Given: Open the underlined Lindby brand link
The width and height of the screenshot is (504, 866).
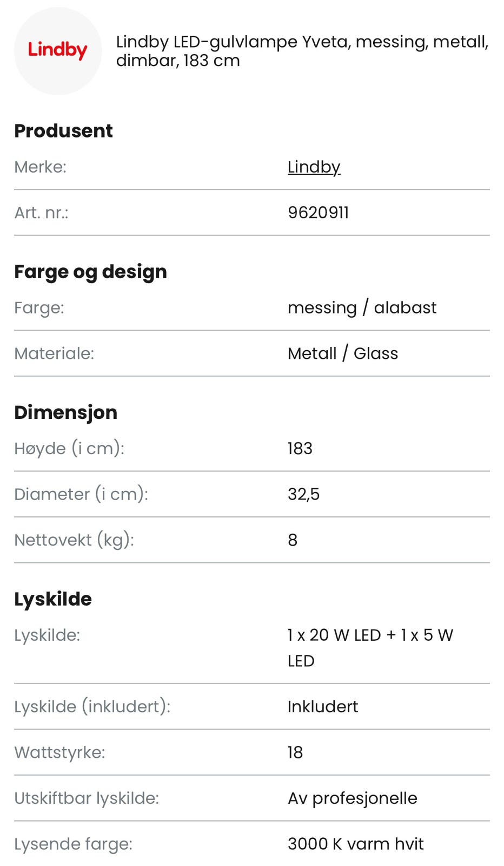Looking at the screenshot, I should point(314,167).
